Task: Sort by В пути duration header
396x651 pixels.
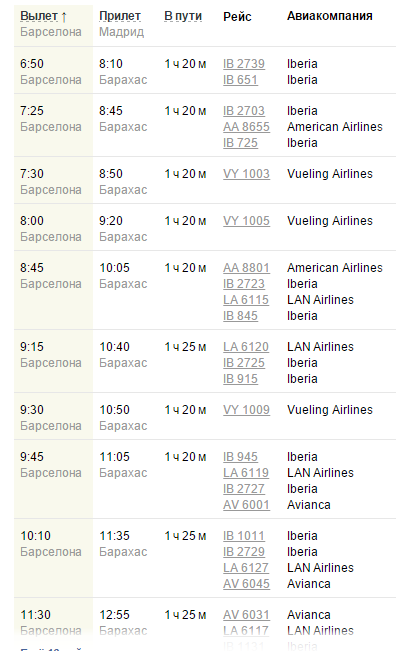Action: click(183, 16)
